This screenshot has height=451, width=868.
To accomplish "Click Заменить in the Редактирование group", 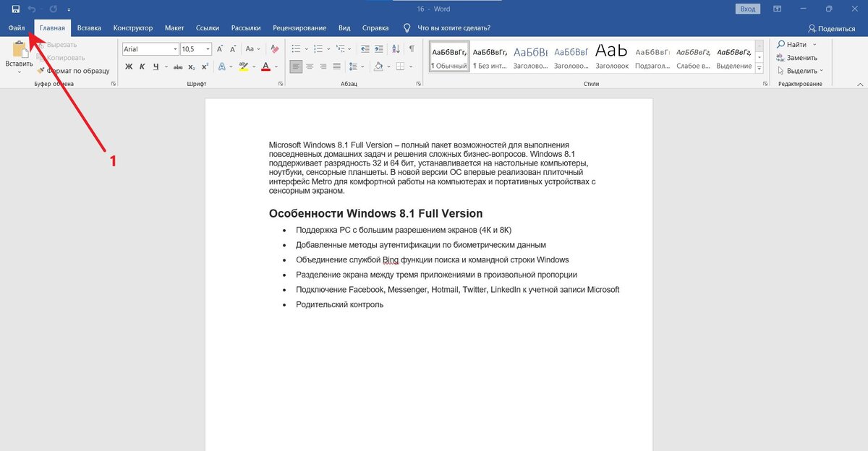I will click(797, 58).
